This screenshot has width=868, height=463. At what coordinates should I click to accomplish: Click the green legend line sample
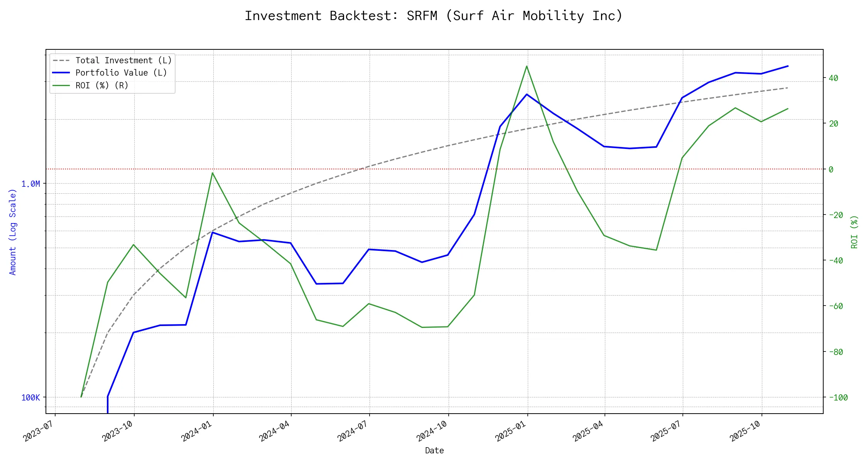pyautogui.click(x=61, y=85)
